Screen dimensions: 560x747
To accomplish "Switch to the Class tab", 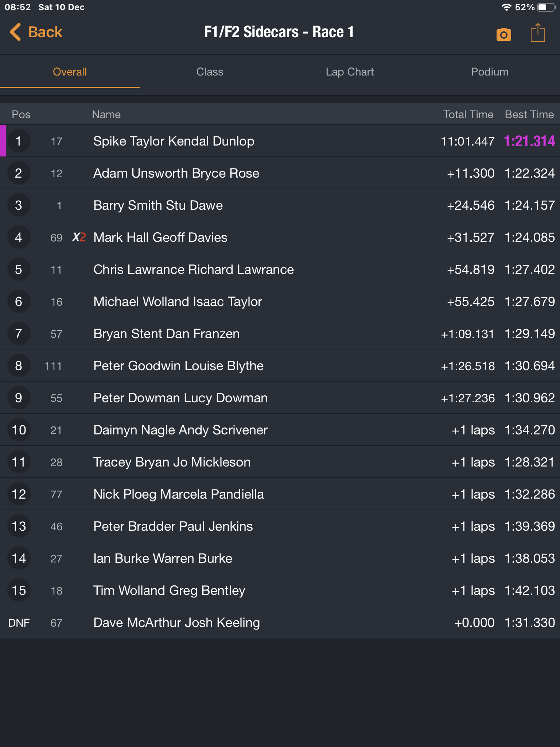I will tap(210, 72).
